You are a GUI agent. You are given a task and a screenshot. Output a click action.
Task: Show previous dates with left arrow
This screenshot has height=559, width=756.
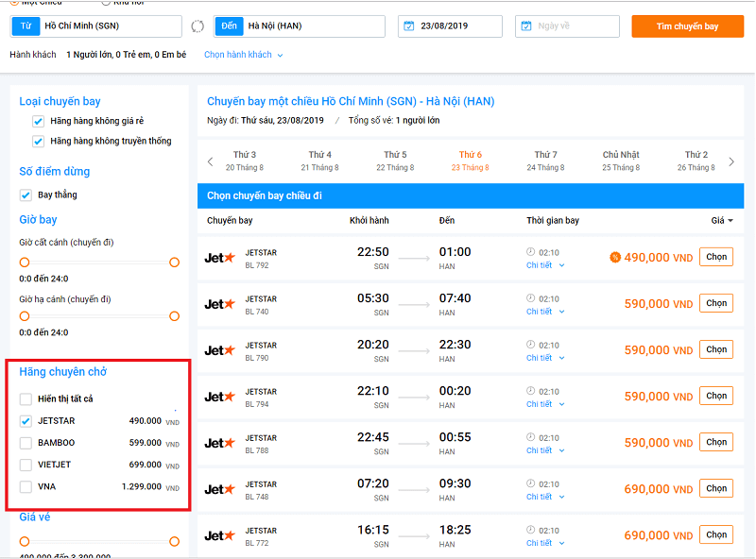pyautogui.click(x=210, y=161)
